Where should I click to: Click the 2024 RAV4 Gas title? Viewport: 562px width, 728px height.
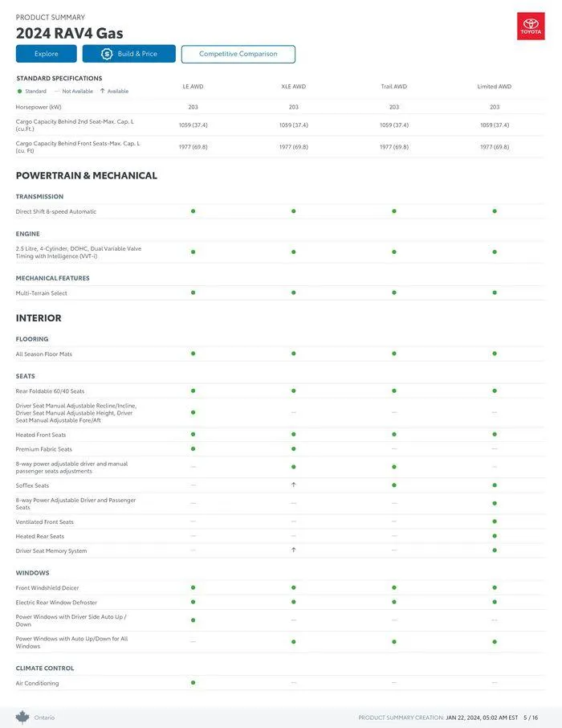coord(70,33)
